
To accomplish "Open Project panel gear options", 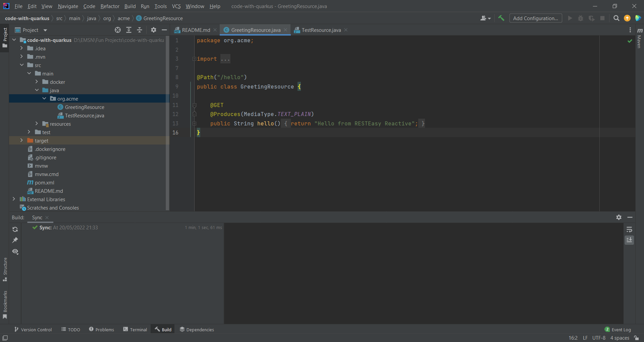I will pyautogui.click(x=154, y=30).
